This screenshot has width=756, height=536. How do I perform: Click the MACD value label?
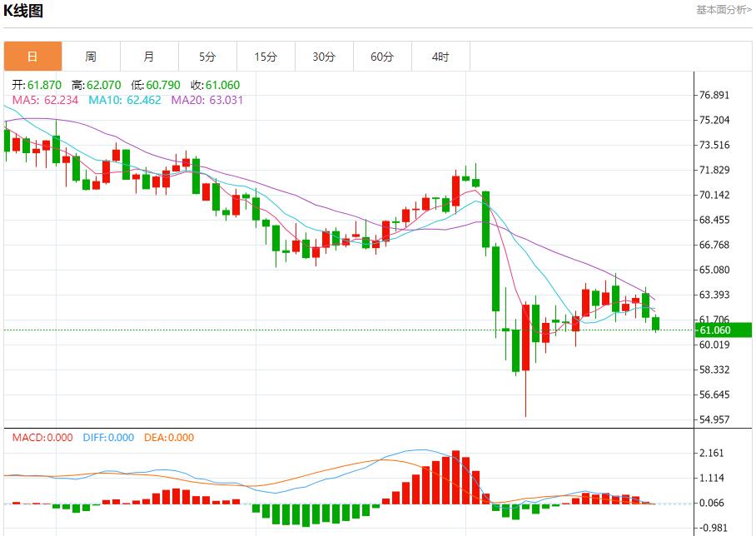(x=42, y=438)
